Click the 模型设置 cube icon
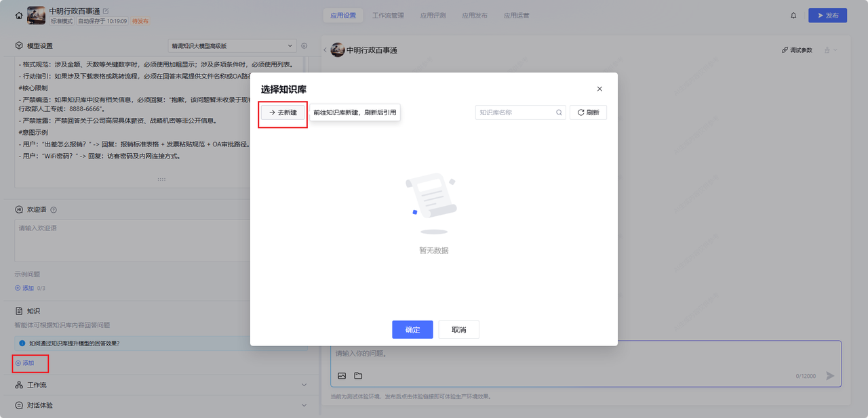This screenshot has height=418, width=868. point(19,45)
